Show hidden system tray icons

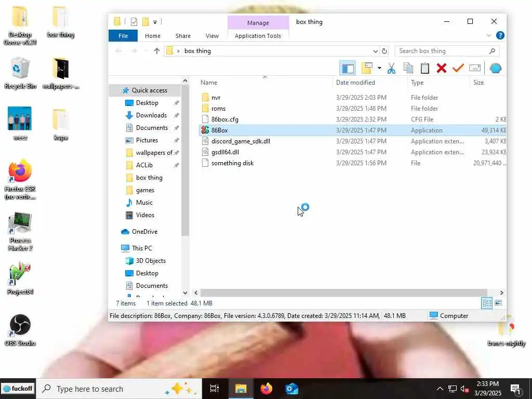click(x=440, y=389)
